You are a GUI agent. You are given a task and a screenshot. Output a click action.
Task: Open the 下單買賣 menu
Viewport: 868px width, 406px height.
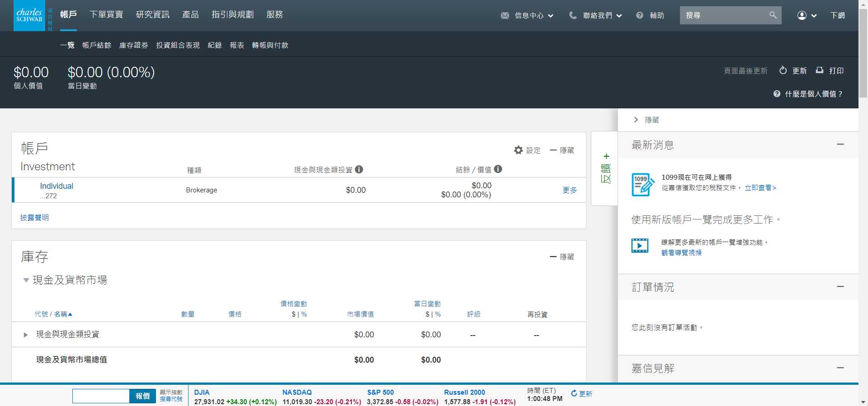[x=106, y=14]
